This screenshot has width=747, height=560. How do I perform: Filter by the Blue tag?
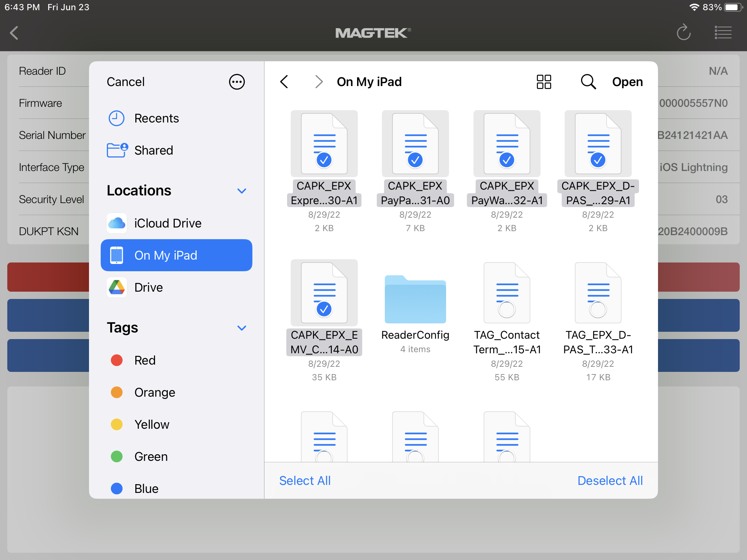pos(177,489)
